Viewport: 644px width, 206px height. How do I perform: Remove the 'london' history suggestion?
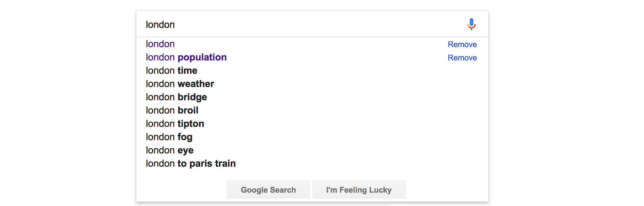[x=462, y=44]
